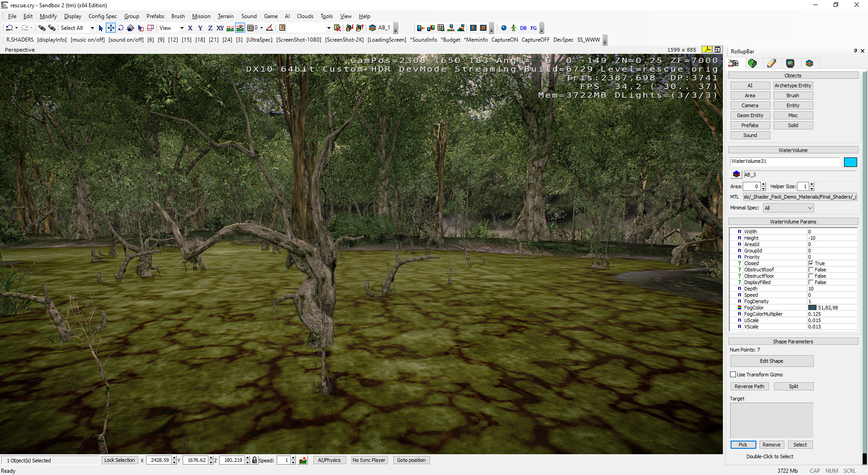
Task: Open the Terrain tab in RollupBar
Action: pos(752,63)
